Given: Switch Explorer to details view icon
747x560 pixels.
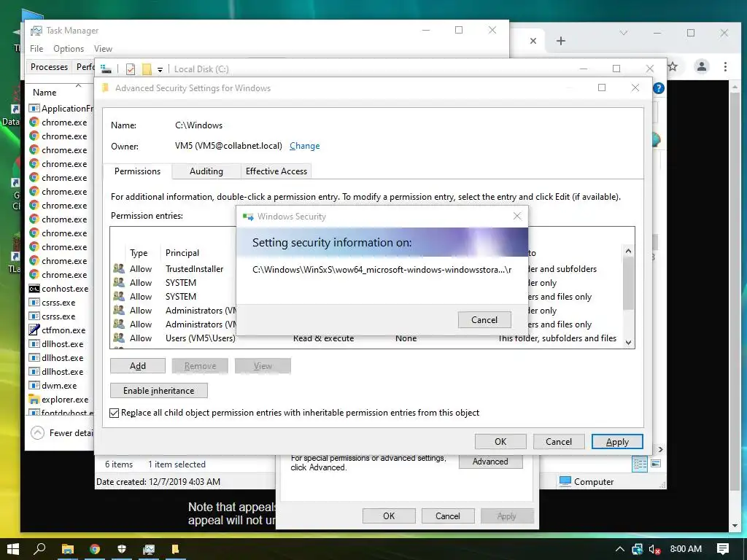Looking at the screenshot, I should 639,464.
